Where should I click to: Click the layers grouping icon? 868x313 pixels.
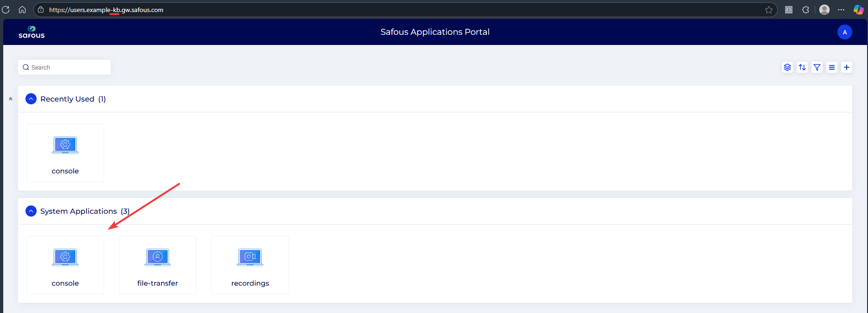coord(787,67)
